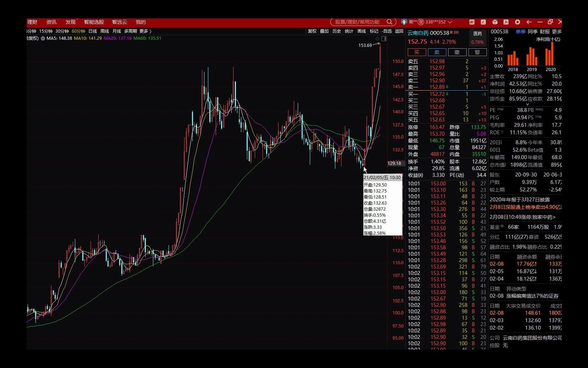This screenshot has width=588, height=368.
Task: Click the MA20: 137.18 indicator label
Action: click(117, 38)
